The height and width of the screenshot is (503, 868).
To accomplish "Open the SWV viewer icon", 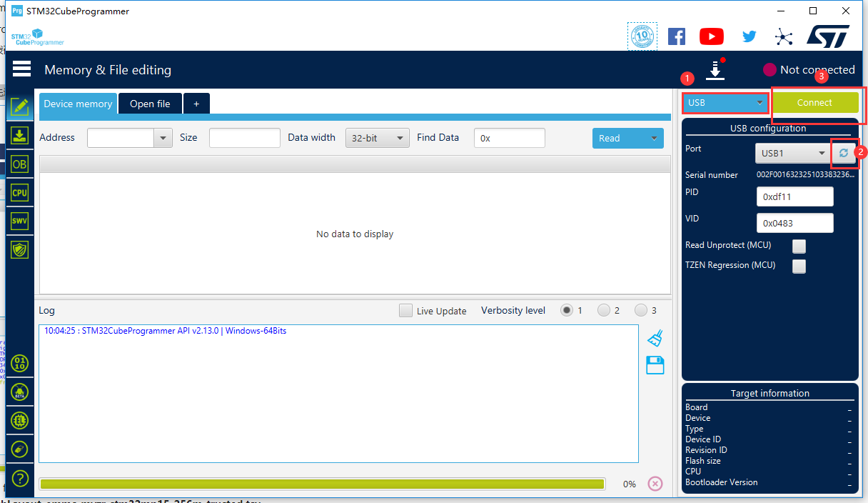I will click(x=19, y=221).
